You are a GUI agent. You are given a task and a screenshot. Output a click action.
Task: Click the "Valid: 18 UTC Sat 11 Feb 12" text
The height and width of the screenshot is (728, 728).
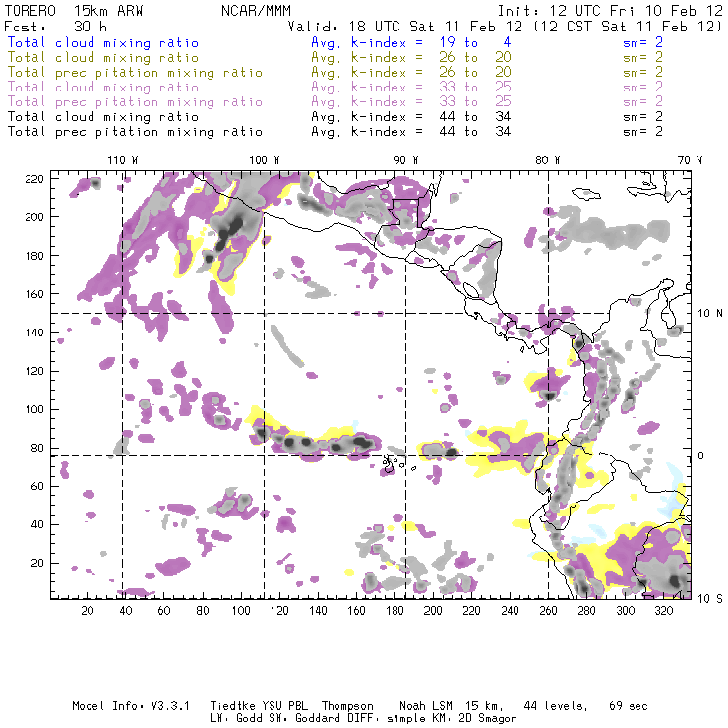[x=405, y=27]
